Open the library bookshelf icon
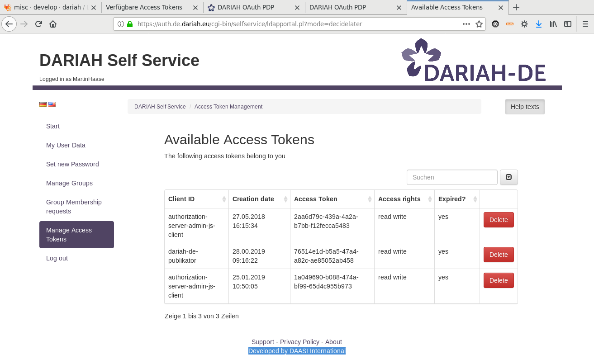594x364 pixels. (x=553, y=24)
